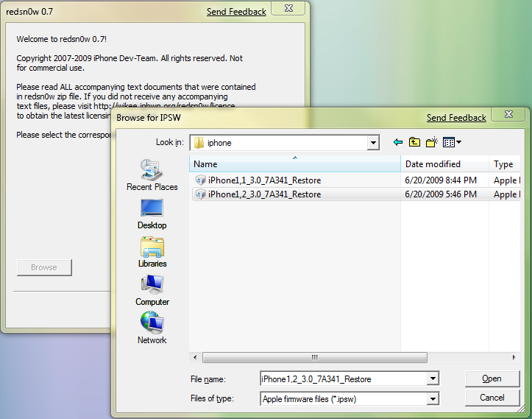Screen dimensions: 532x419
Task: Click the iPhone1,2 file's IPSW icon
Action: 201,194
